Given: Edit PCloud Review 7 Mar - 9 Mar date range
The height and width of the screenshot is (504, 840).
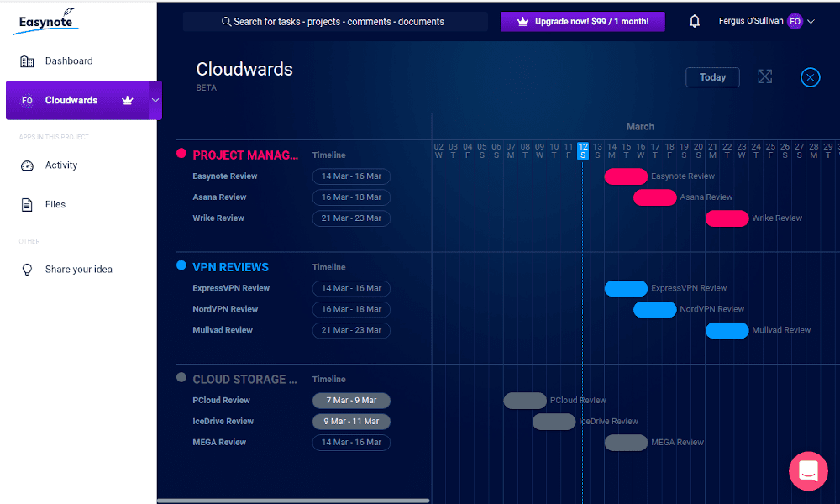Looking at the screenshot, I should (351, 400).
